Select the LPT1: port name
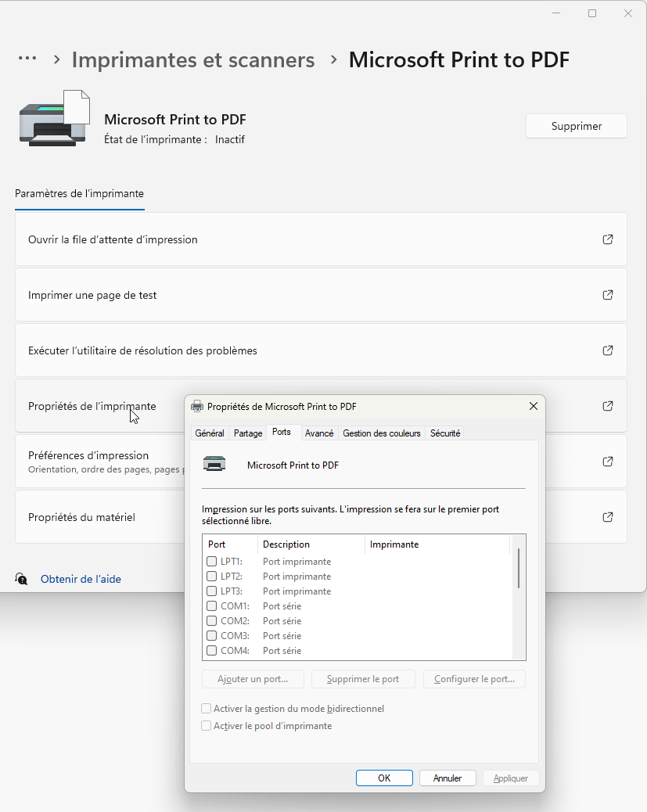The width and height of the screenshot is (647, 812). (232, 562)
